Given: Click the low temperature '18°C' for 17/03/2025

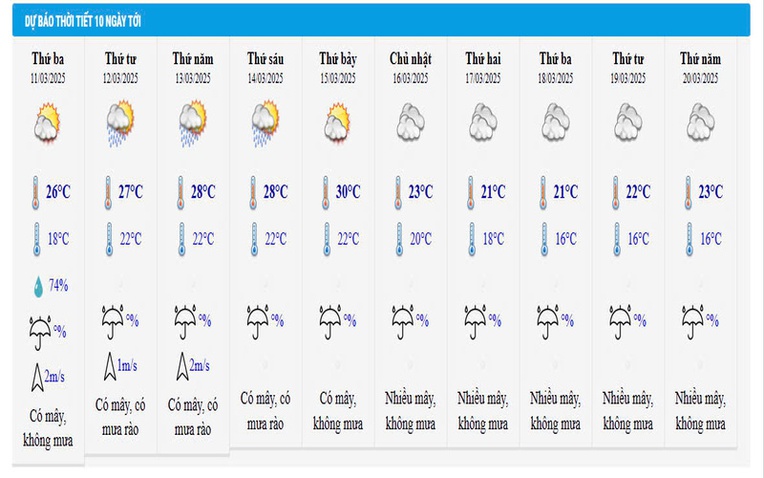Looking at the screenshot, I should [493, 239].
